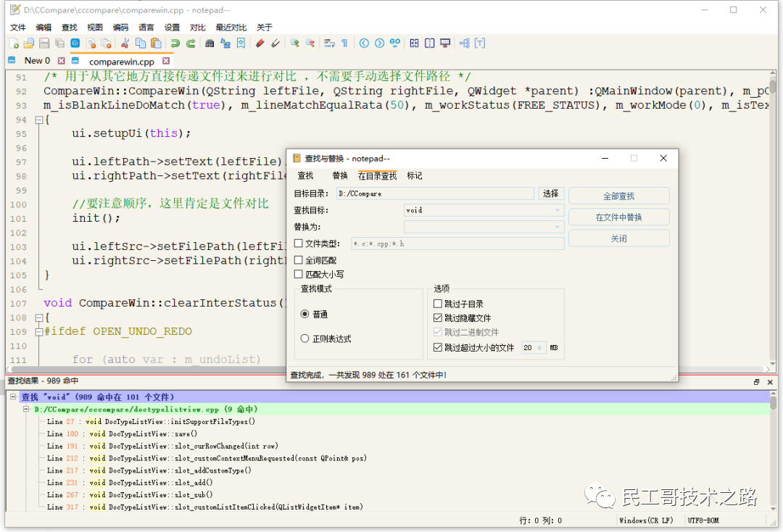The image size is (783, 532).
Task: Select the Undo icon on the toolbar
Action: pyautogui.click(x=175, y=43)
